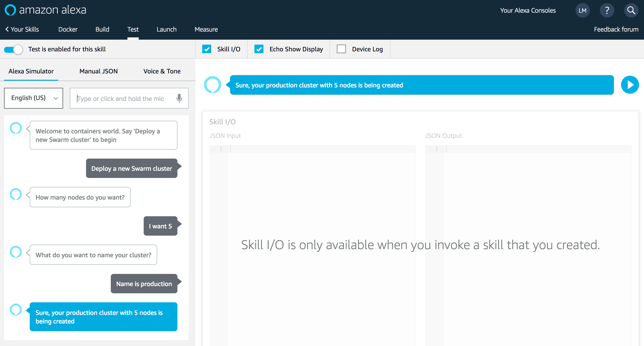Switch to the Manual JSON tab

(x=98, y=71)
